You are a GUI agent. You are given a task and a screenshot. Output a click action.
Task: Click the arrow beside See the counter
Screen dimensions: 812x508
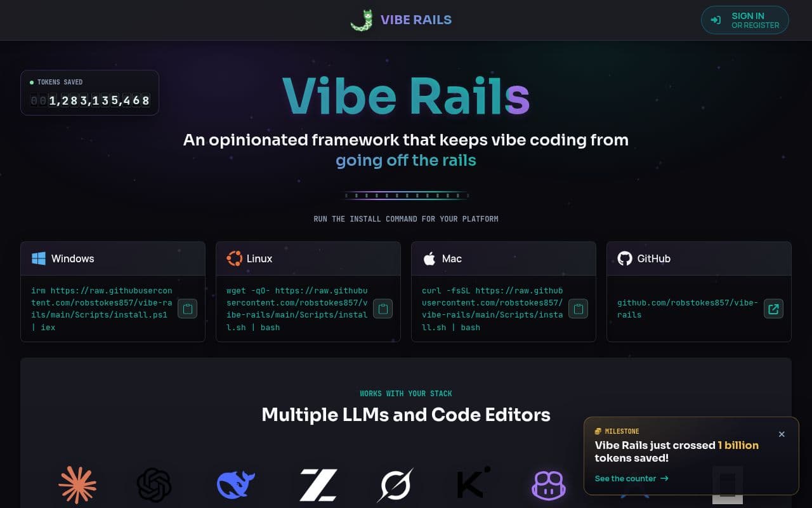665,479
